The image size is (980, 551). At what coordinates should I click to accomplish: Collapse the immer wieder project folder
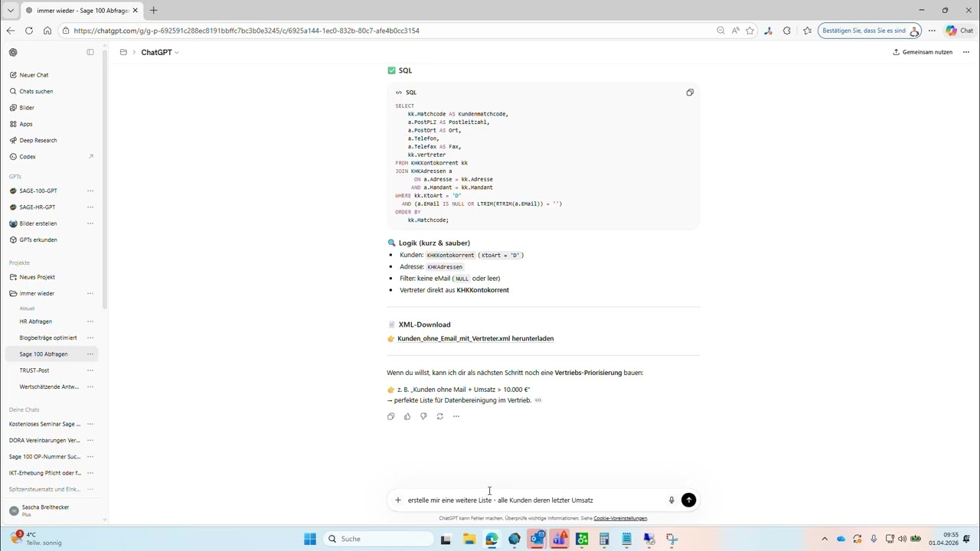[13, 294]
